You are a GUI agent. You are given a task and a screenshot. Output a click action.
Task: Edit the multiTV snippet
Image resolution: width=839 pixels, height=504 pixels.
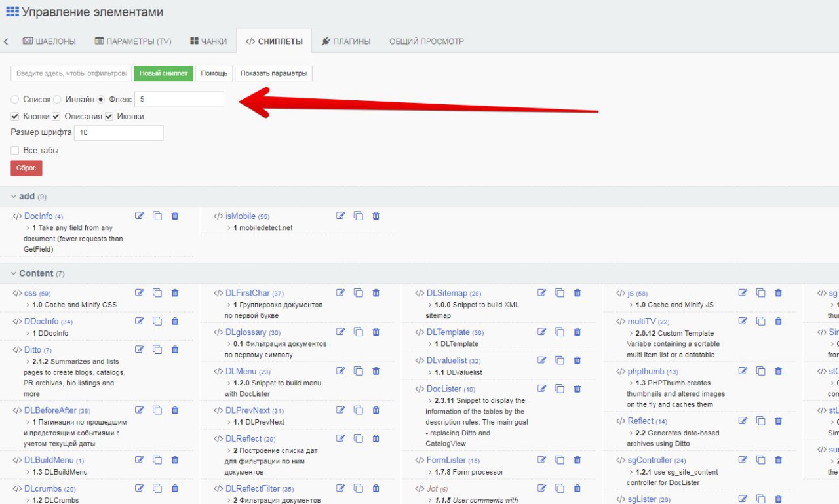[743, 321]
